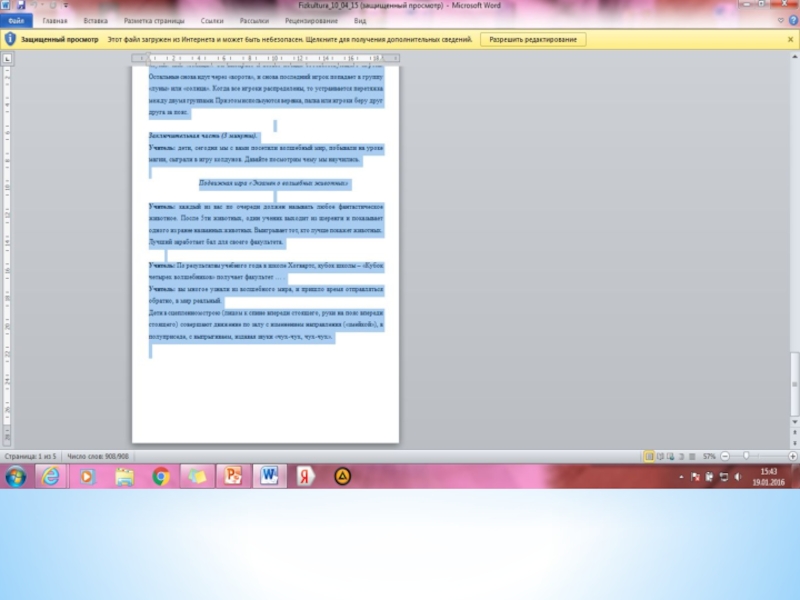
Task: Click the 57% zoom level button
Action: tap(709, 457)
